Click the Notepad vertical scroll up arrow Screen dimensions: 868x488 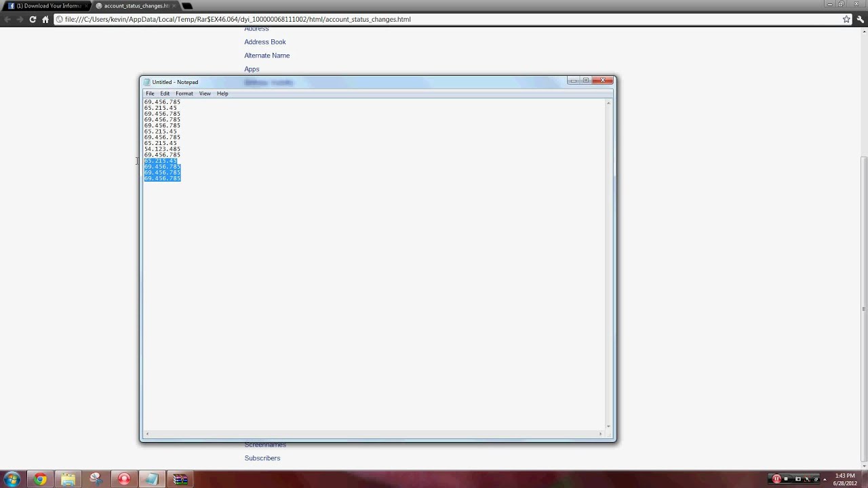point(608,102)
